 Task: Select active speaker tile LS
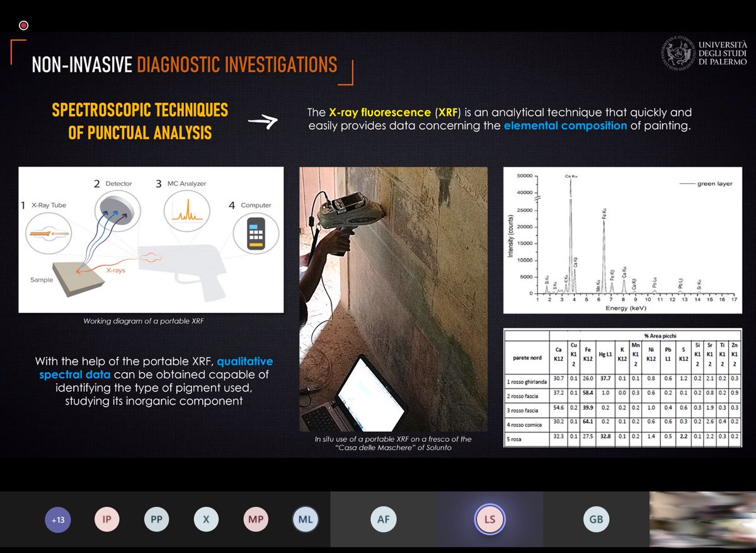click(x=489, y=520)
